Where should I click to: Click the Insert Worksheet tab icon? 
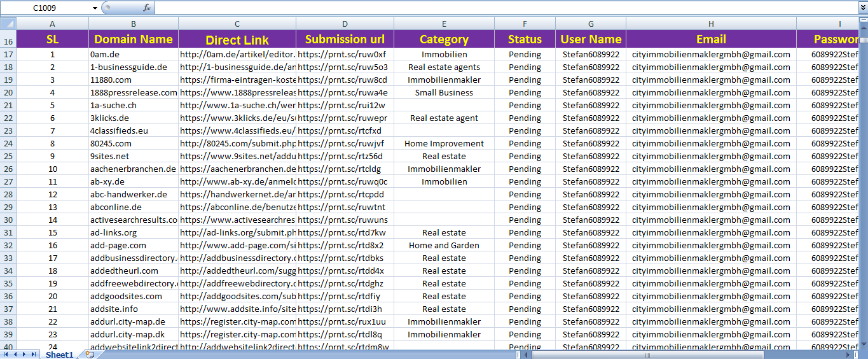pyautogui.click(x=89, y=355)
